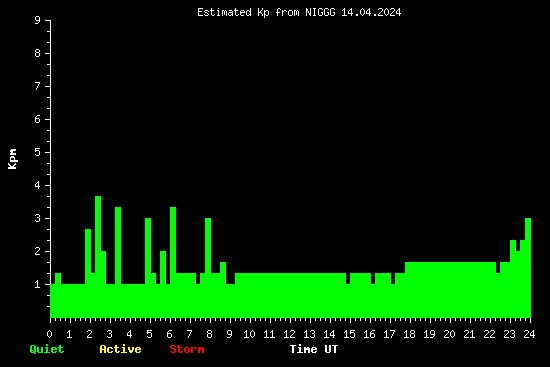550x367 pixels.
Task: Click the x-axis tick label 12
Action: (x=289, y=334)
